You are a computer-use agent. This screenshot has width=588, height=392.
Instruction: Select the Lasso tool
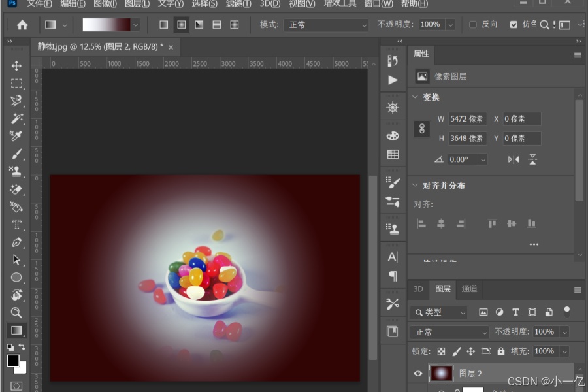click(16, 101)
